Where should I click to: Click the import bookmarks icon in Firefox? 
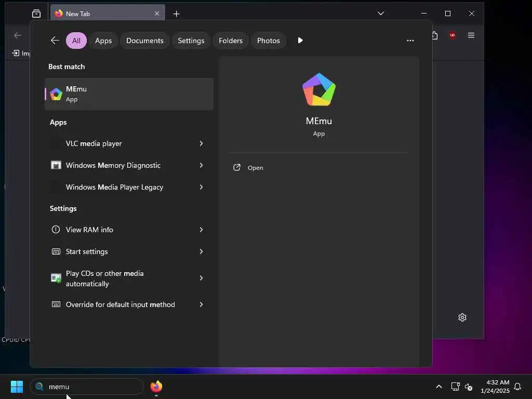tap(16, 53)
